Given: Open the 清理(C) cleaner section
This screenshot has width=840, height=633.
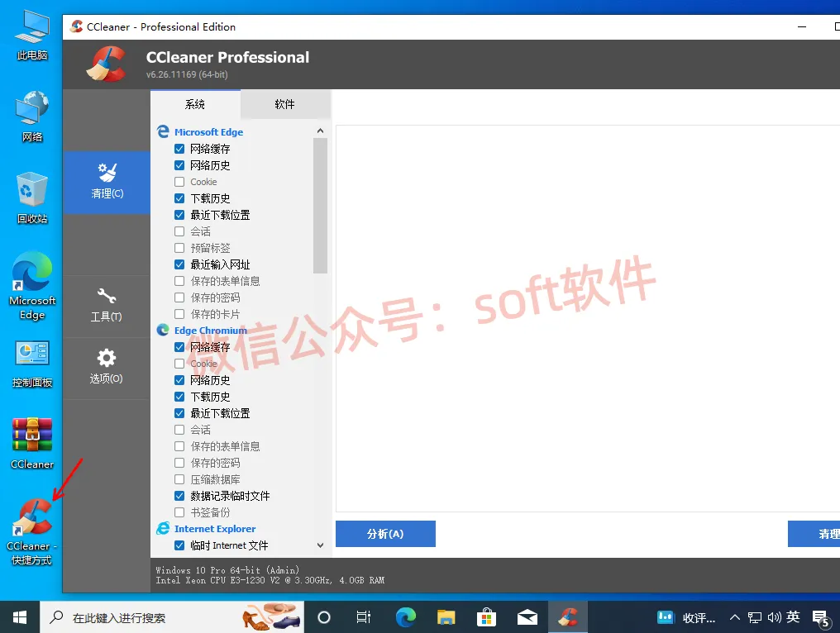Looking at the screenshot, I should pyautogui.click(x=107, y=183).
